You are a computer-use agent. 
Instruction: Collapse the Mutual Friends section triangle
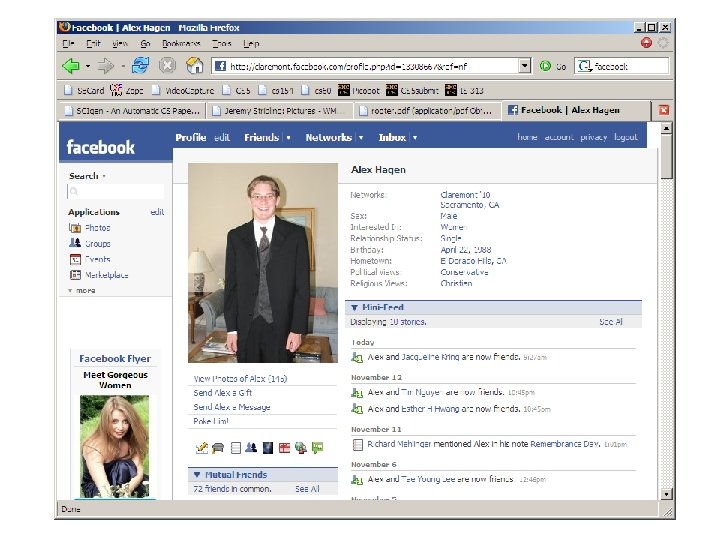click(197, 475)
